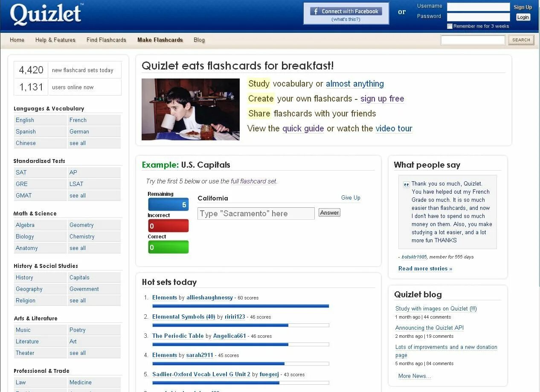This screenshot has width=540, height=392.
Task: Open LSAT category
Action: point(76,184)
